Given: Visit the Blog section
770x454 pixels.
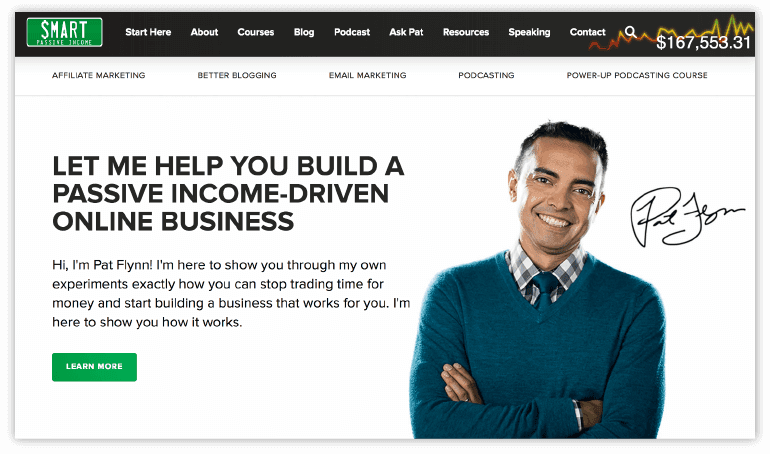Looking at the screenshot, I should [304, 32].
